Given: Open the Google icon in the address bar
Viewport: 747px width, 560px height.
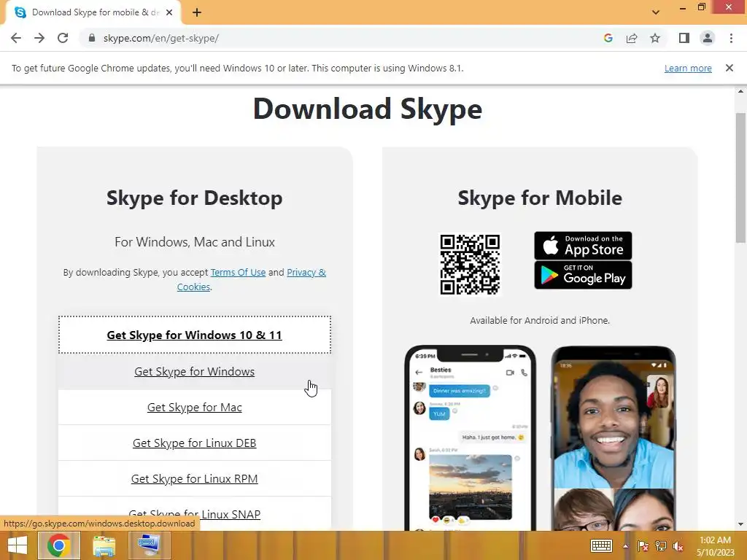Looking at the screenshot, I should (x=608, y=38).
